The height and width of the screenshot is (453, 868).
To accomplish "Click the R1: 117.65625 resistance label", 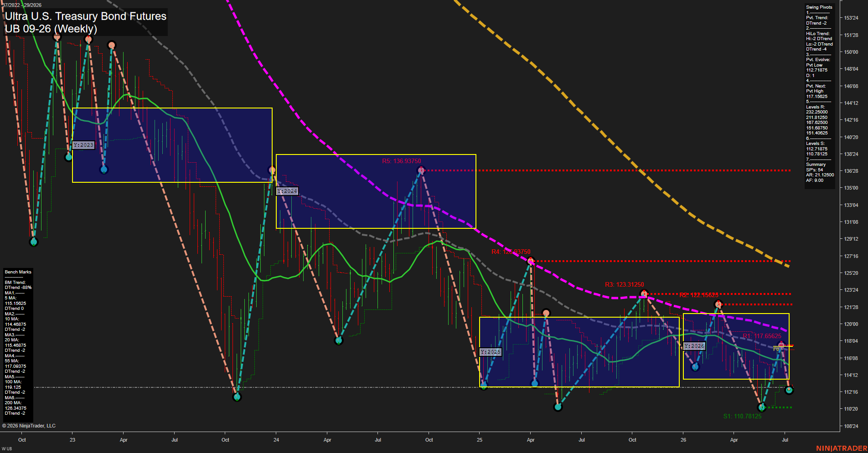I will pos(762,336).
